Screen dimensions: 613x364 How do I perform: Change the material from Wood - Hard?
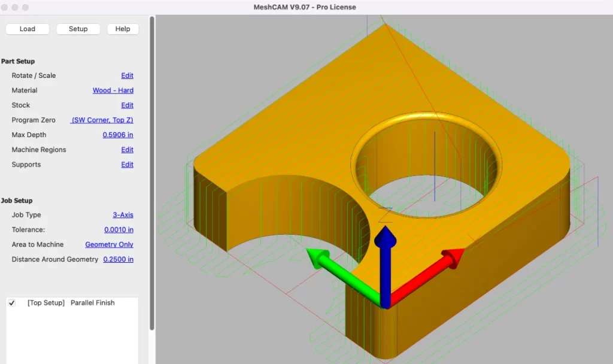[x=113, y=90]
